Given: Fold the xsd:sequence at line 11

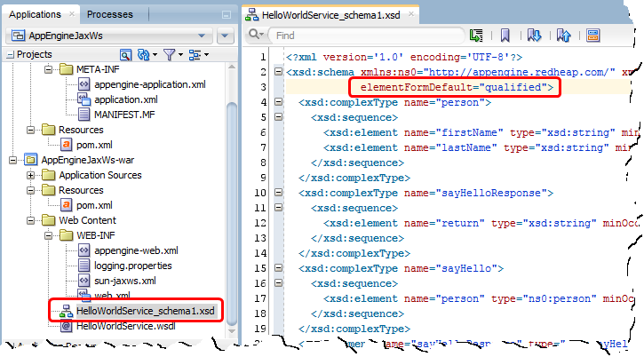Looking at the screenshot, I should 278,208.
